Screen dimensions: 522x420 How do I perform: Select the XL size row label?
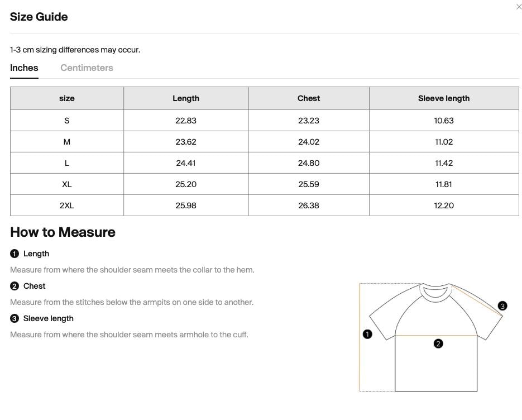(x=67, y=184)
